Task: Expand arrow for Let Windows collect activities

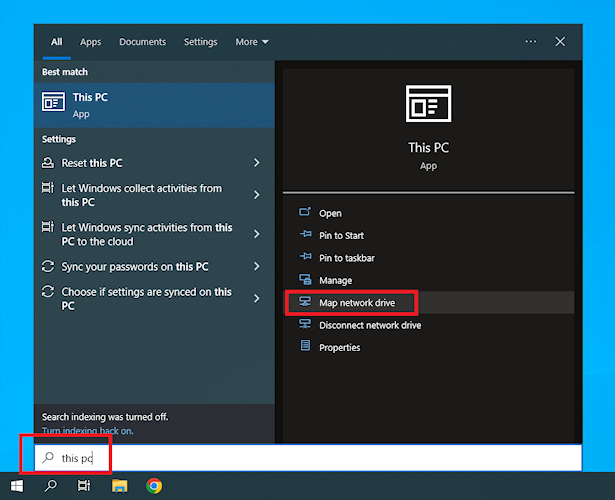Action: pos(257,195)
